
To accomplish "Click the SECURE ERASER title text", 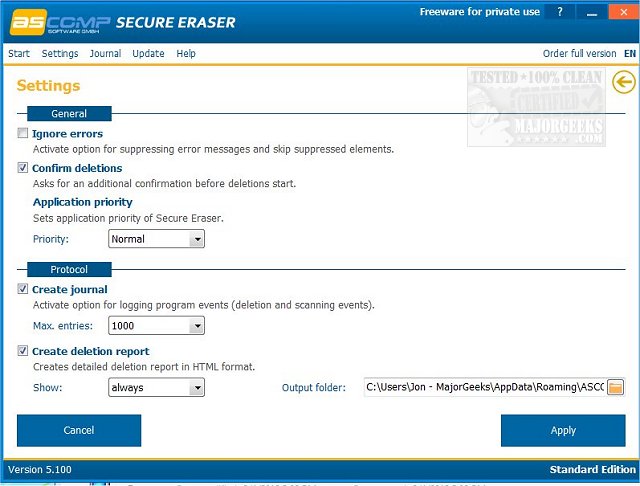I will [176, 22].
